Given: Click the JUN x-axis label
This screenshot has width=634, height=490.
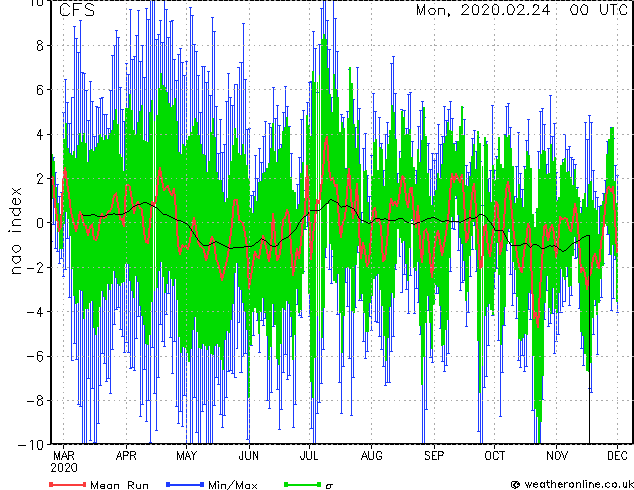Looking at the screenshot, I should pyautogui.click(x=248, y=456).
